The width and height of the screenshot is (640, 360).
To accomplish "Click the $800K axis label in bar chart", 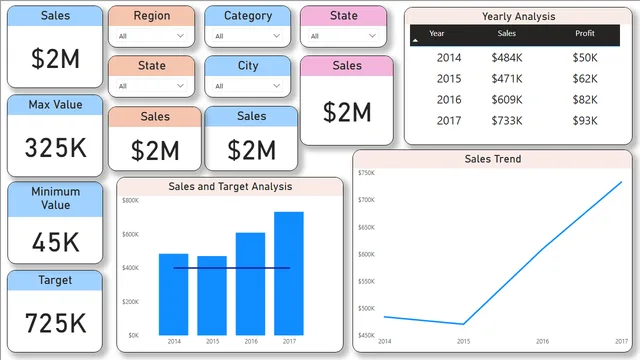I will tap(130, 200).
